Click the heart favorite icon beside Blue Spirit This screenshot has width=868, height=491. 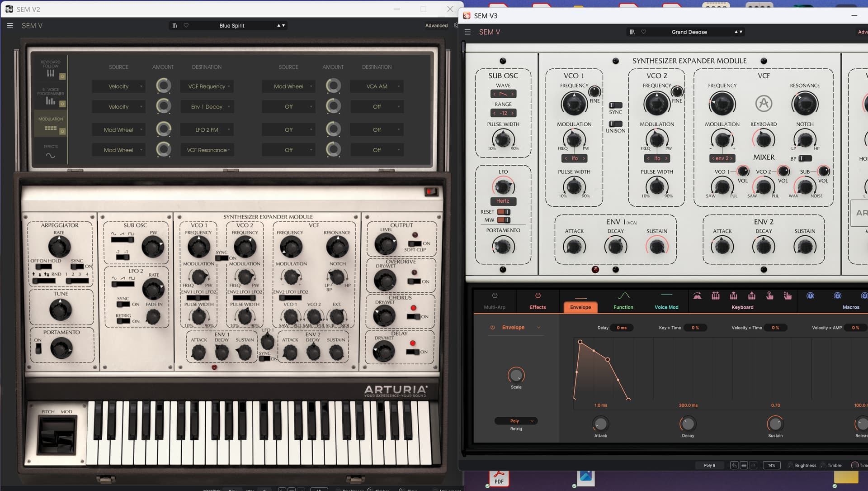pos(186,26)
